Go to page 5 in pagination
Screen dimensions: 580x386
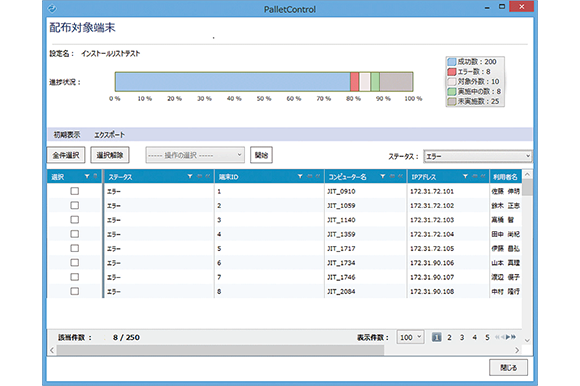[487, 337]
